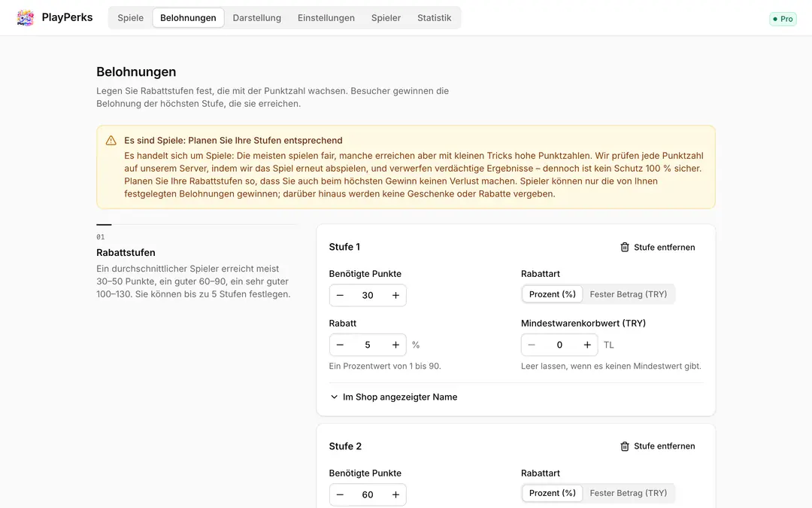This screenshot has width=812, height=508.
Task: Open the Belohnungen tab
Action: [188, 17]
